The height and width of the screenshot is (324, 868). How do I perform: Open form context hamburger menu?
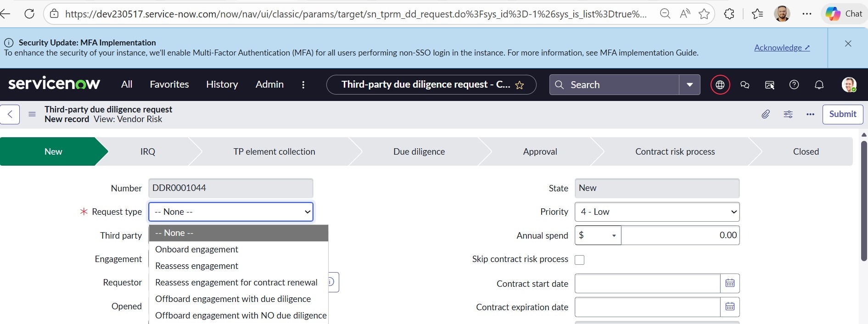click(x=32, y=114)
